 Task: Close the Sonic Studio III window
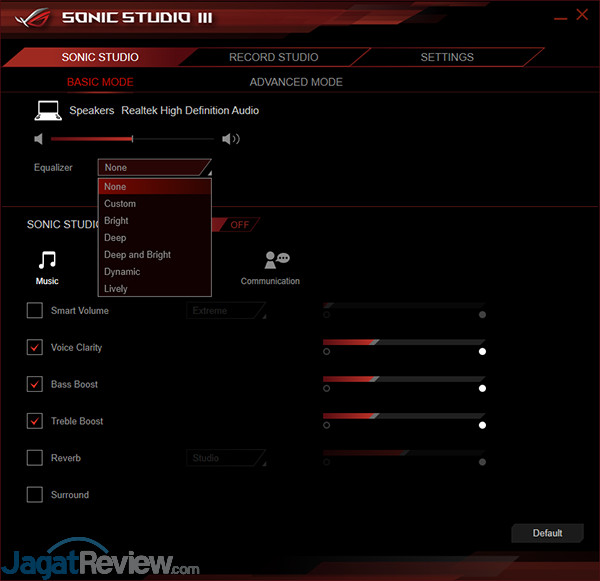click(x=582, y=15)
